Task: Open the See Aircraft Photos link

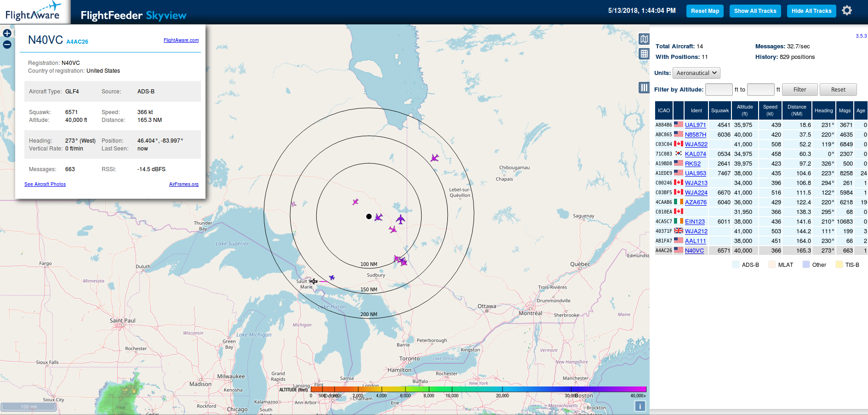Action: [x=45, y=184]
